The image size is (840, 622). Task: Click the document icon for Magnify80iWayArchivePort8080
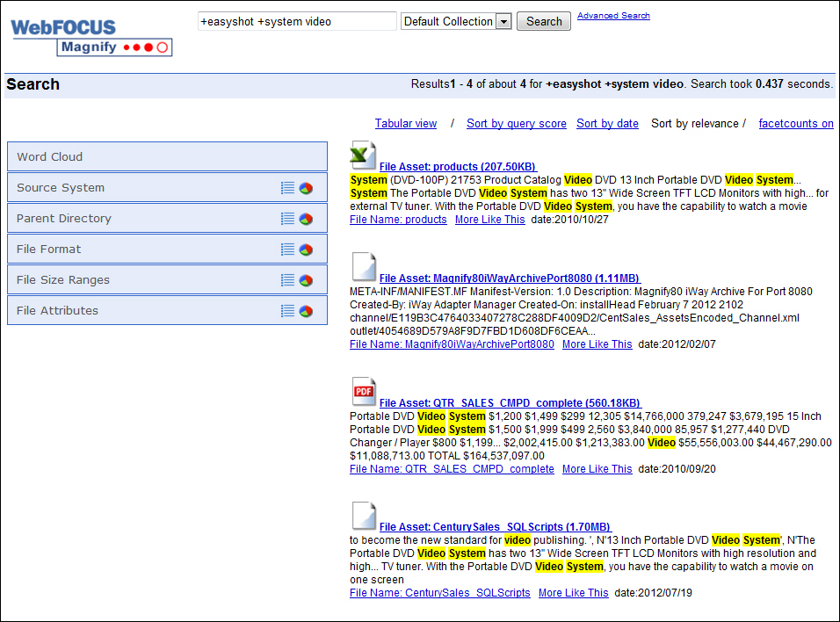pos(364,267)
